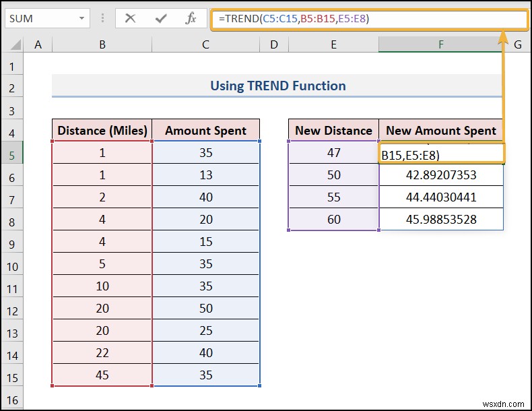Select amount cell 40 in row 7
Viewport: 532px width, 411px height.
tap(205, 197)
